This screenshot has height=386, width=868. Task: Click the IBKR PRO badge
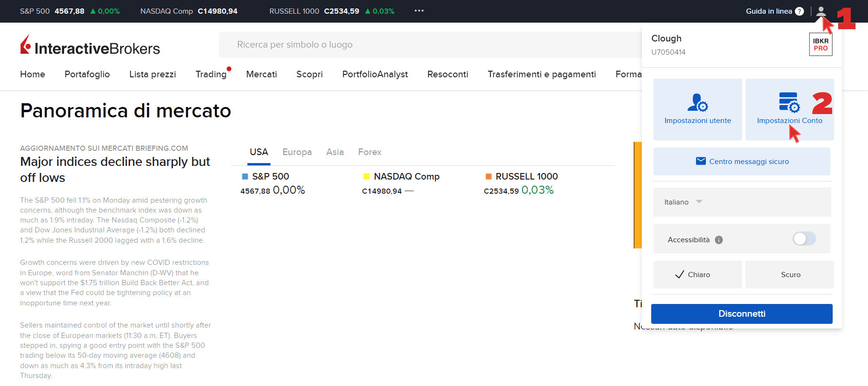(x=820, y=44)
